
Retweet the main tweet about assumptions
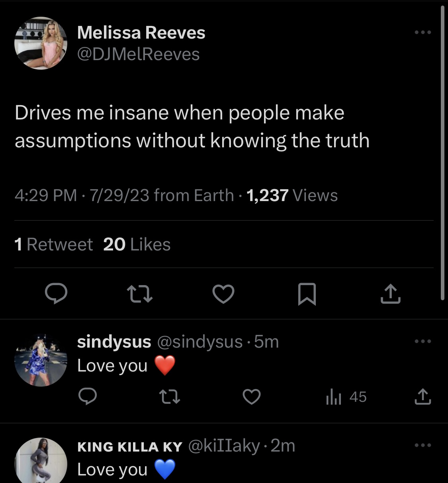(139, 294)
